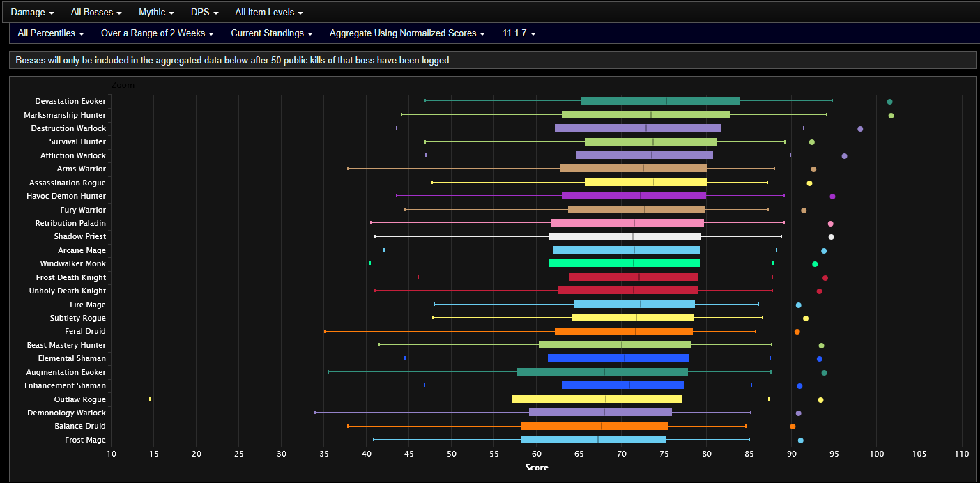
Task: Click the Score axis title
Action: (537, 468)
